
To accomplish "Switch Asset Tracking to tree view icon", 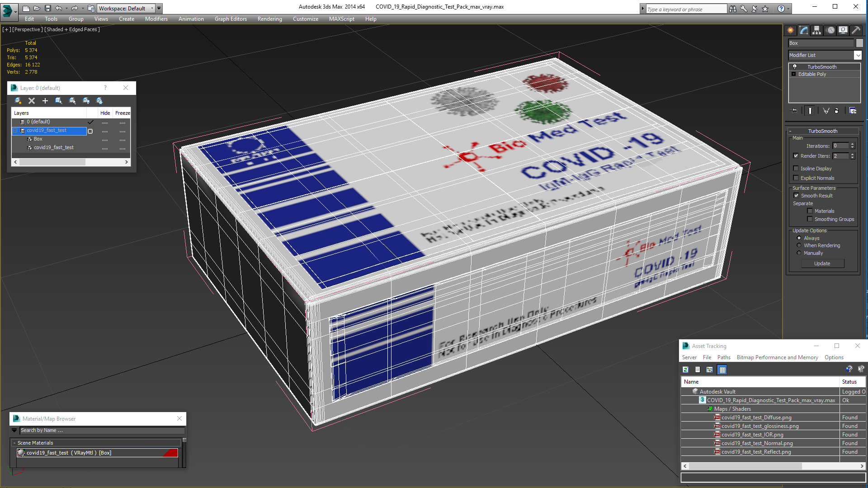I will tap(710, 370).
